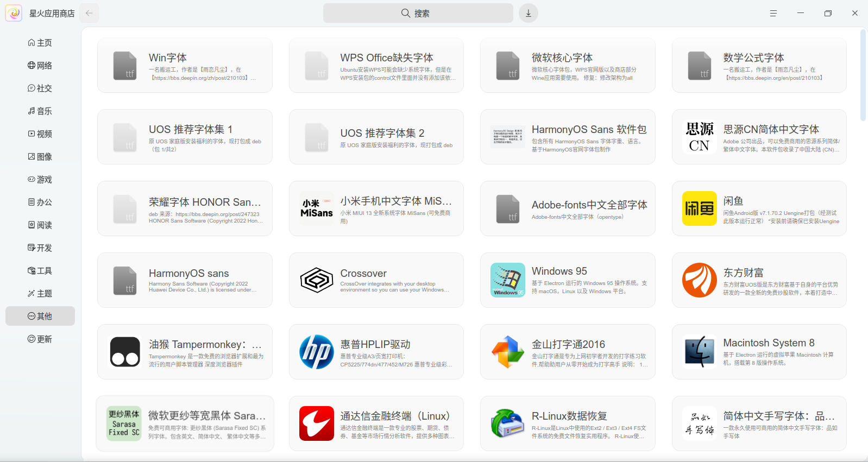
Task: Click the 搜索 search field
Action: (418, 13)
